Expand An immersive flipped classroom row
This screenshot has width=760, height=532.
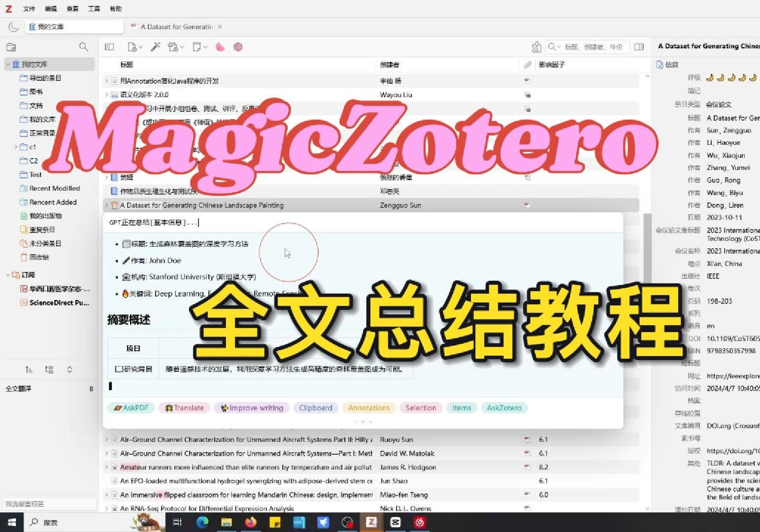[106, 495]
